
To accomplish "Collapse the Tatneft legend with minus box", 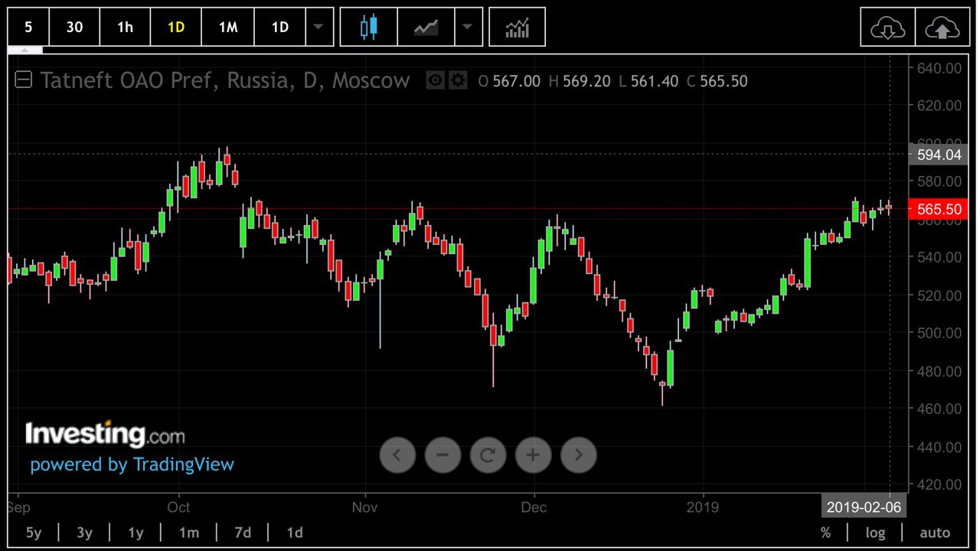I will coord(24,80).
